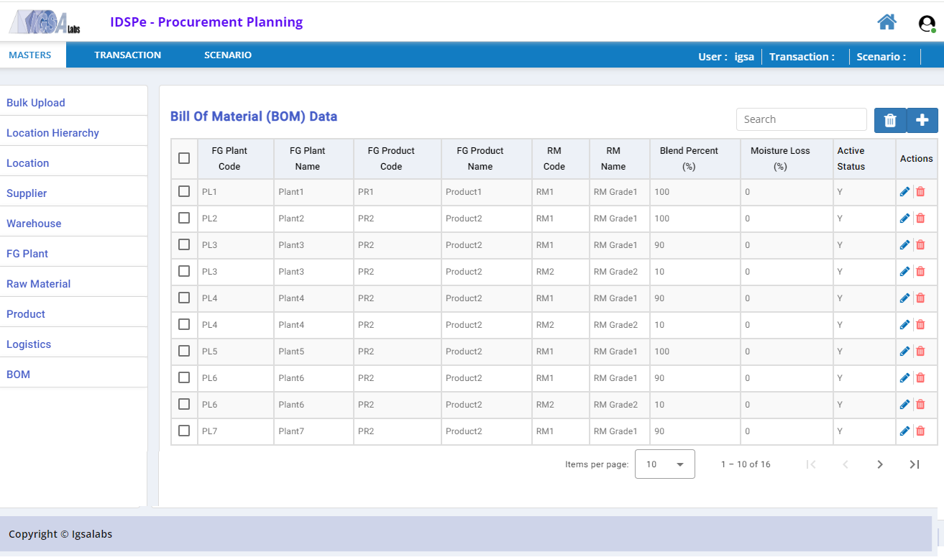Image resolution: width=944 pixels, height=560 pixels.
Task: Toggle the select-all checkbox in table header
Action: [x=184, y=158]
